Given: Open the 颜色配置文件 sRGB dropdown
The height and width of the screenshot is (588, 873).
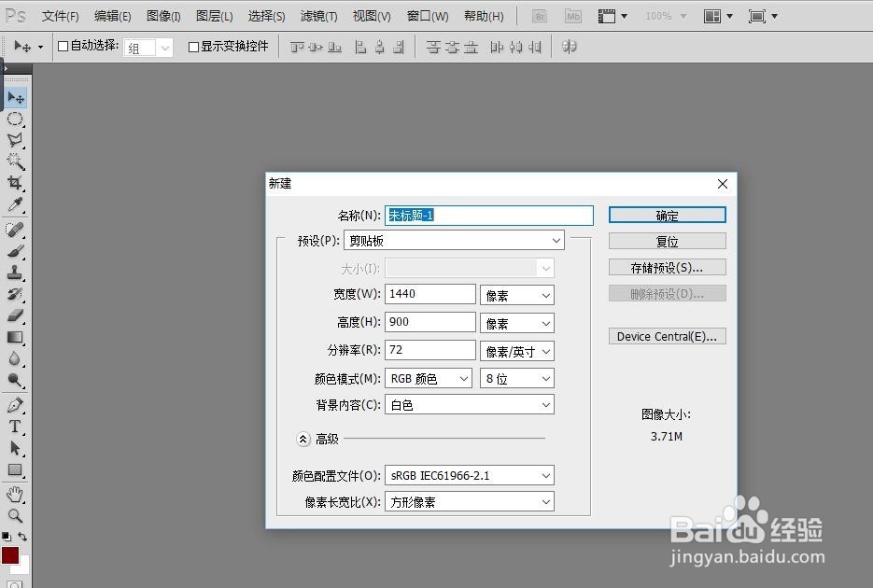Looking at the screenshot, I should point(470,475).
